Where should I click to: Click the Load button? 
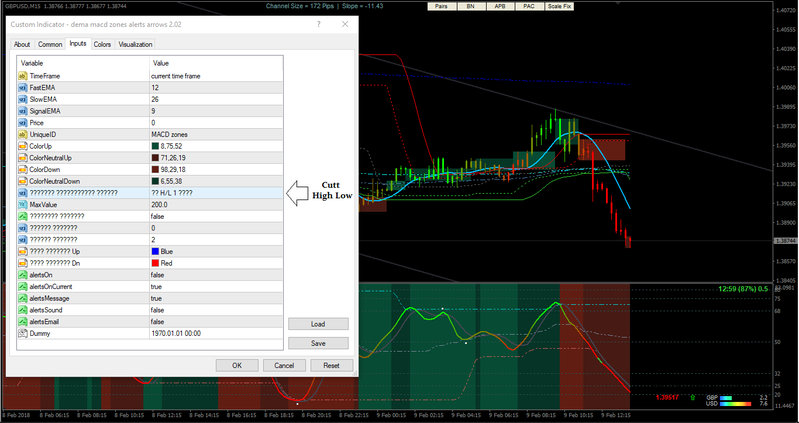pyautogui.click(x=318, y=324)
